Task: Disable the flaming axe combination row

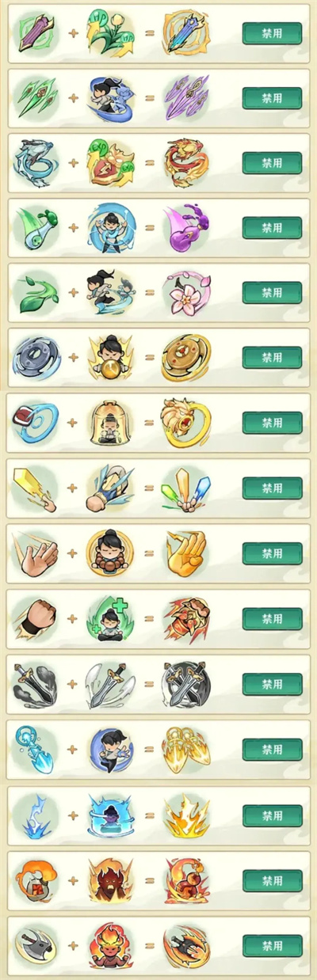Action: coord(272,945)
